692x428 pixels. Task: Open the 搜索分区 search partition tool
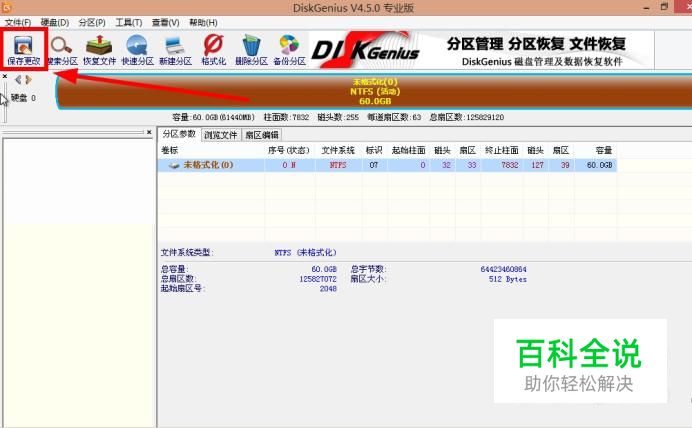(62, 50)
